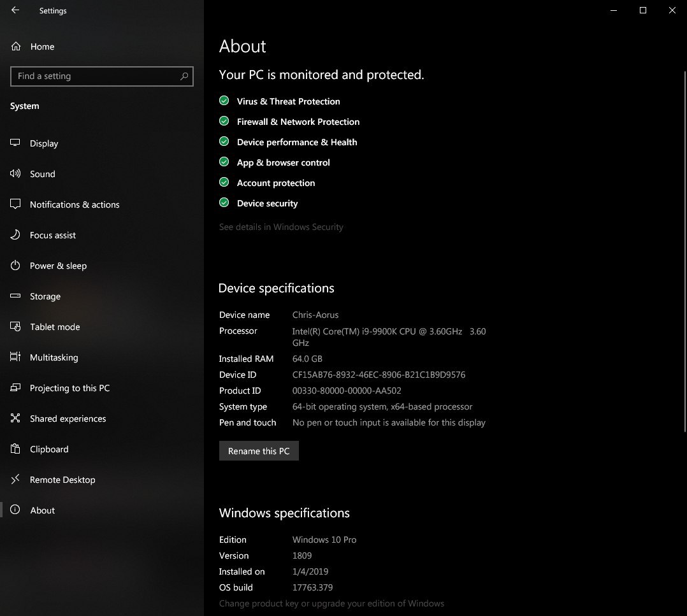Click the 64-bit operating system value
Screen dimensions: 687x616
click(x=382, y=406)
